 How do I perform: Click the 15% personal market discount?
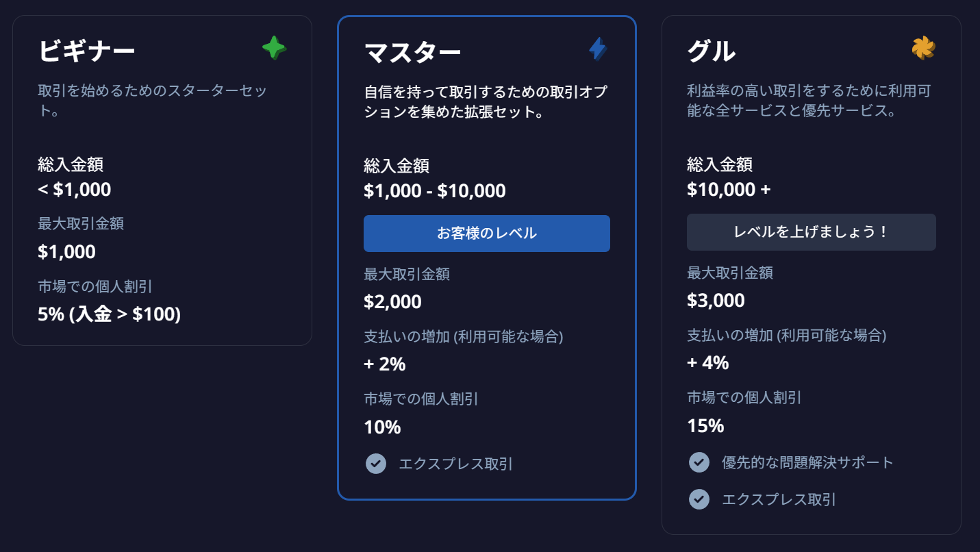[705, 426]
